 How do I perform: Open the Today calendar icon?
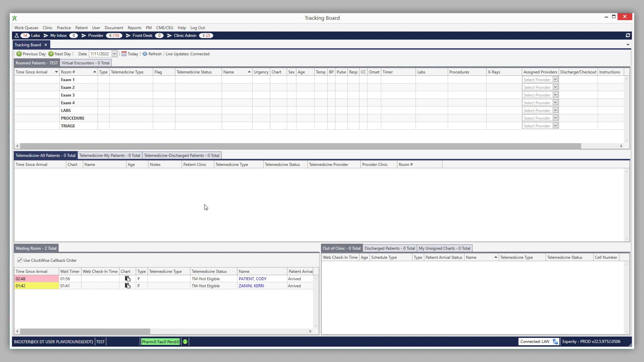pos(124,54)
